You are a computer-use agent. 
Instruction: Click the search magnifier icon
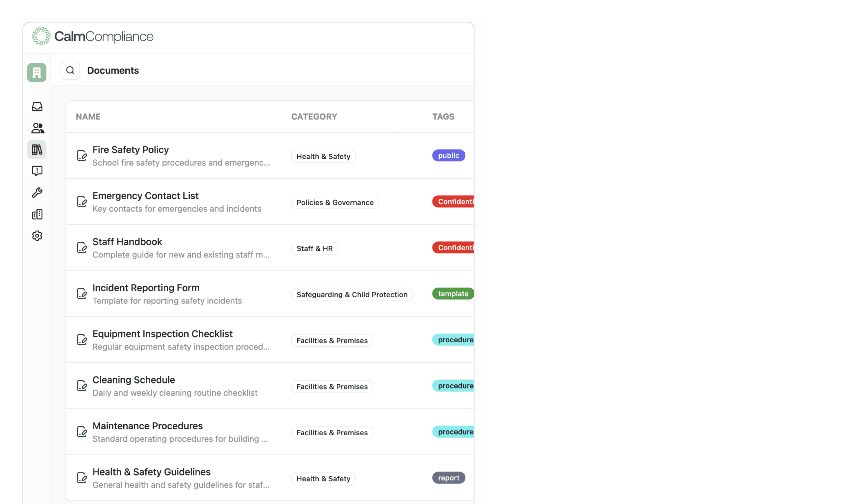[70, 70]
